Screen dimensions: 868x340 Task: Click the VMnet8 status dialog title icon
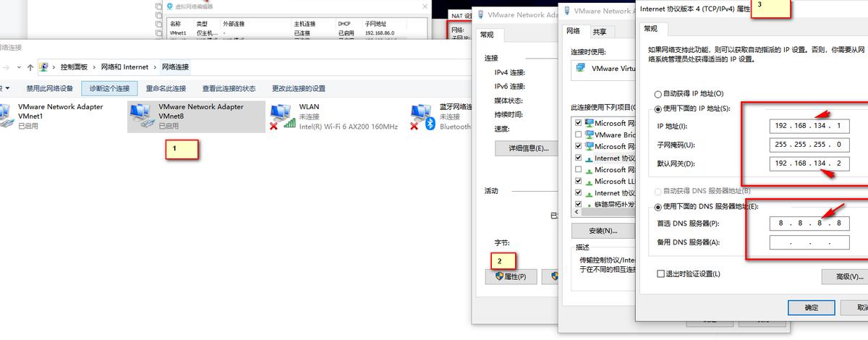481,14
